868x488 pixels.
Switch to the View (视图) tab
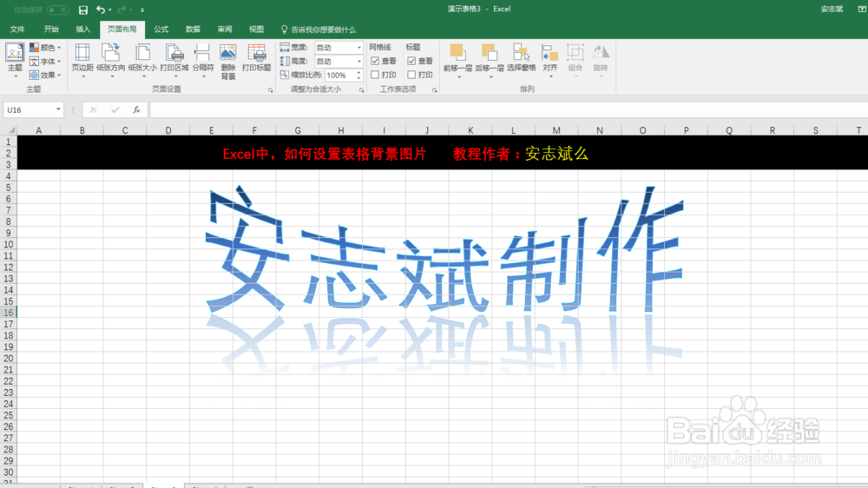point(256,30)
